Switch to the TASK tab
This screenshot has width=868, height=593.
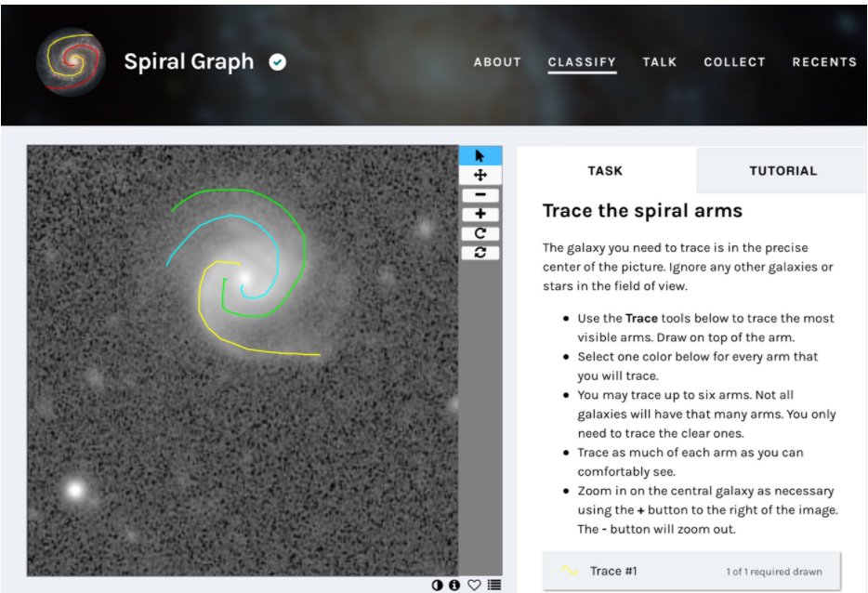(x=606, y=170)
